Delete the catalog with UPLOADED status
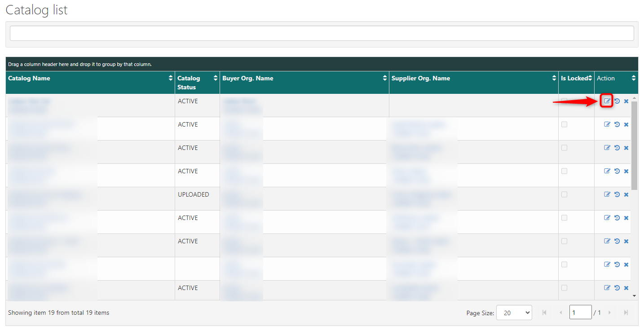This screenshot has width=644, height=330. tap(626, 194)
